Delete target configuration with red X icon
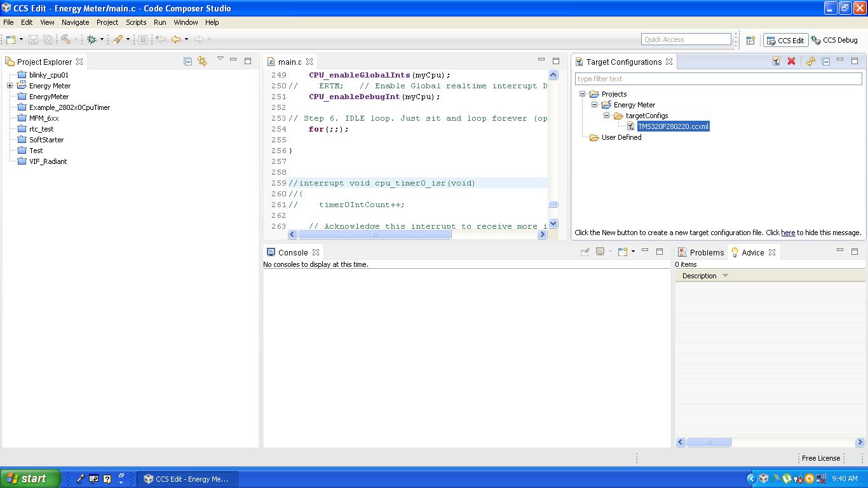This screenshot has width=868, height=488. 792,61
